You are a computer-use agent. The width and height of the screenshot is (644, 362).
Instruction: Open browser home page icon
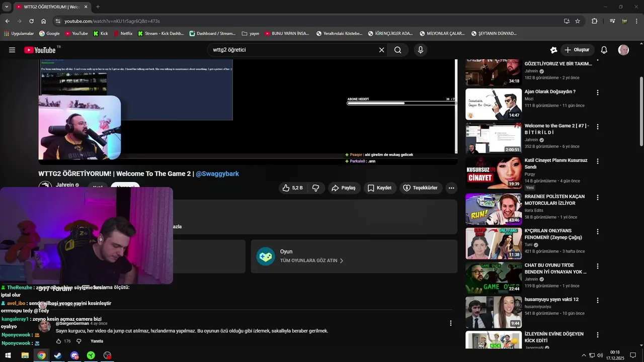click(x=44, y=21)
